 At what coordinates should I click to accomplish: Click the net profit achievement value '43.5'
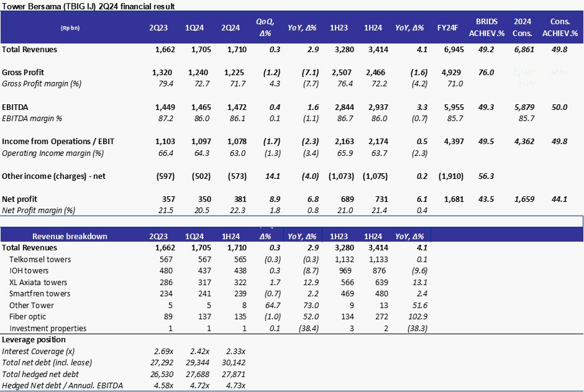point(486,199)
